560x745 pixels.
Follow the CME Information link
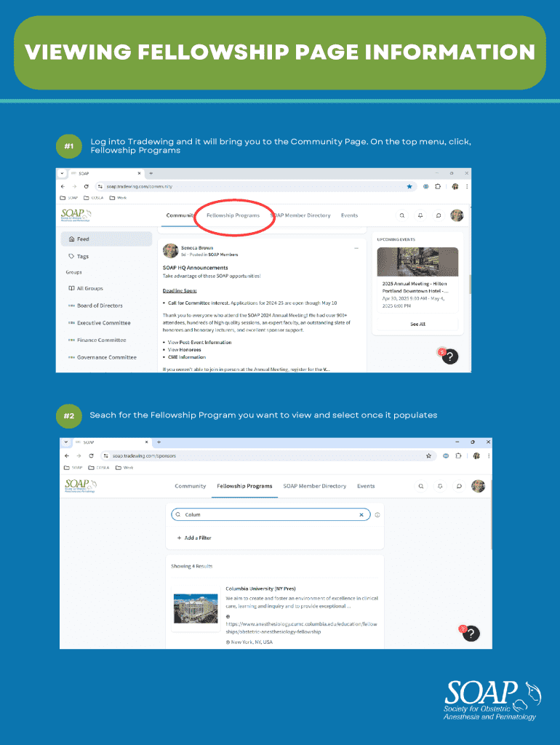[x=188, y=357]
